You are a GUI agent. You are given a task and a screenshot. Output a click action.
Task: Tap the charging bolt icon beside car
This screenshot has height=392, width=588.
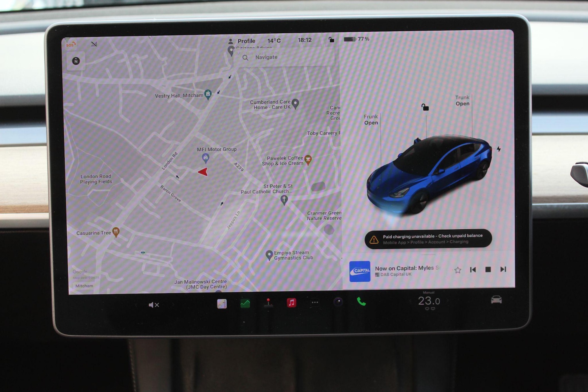[x=499, y=149]
